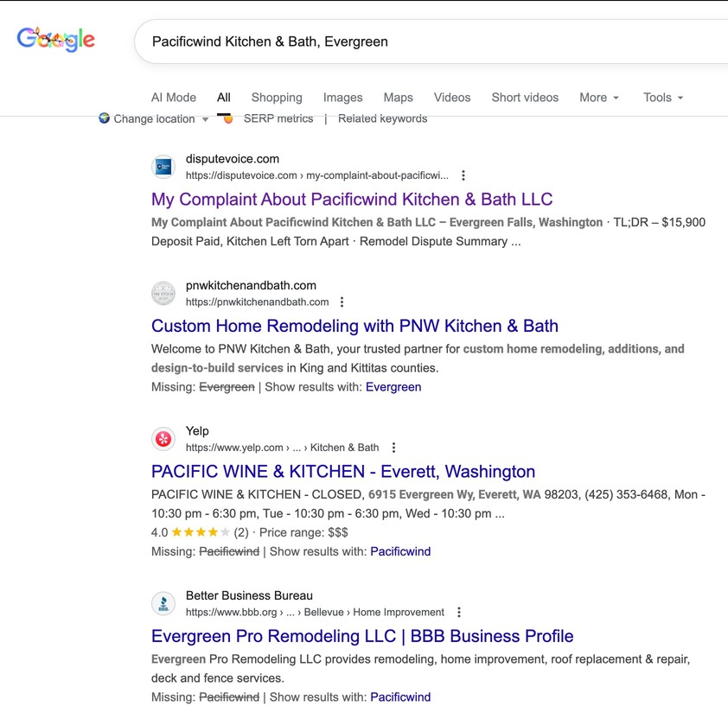Click the disputevoice.com site favicon

click(163, 167)
